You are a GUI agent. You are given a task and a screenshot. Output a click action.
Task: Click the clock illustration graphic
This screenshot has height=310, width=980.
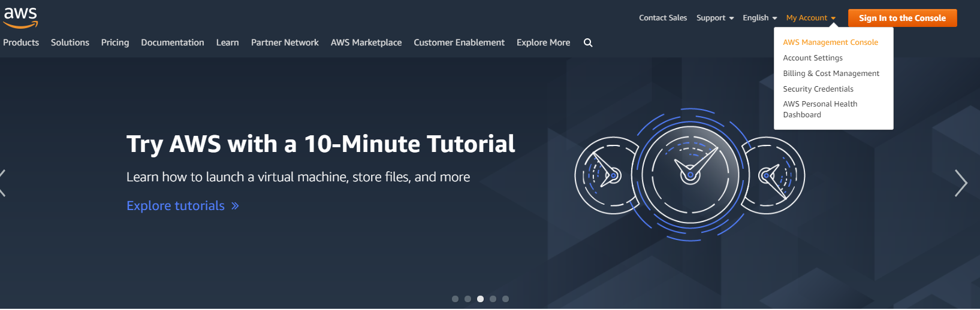point(690,175)
